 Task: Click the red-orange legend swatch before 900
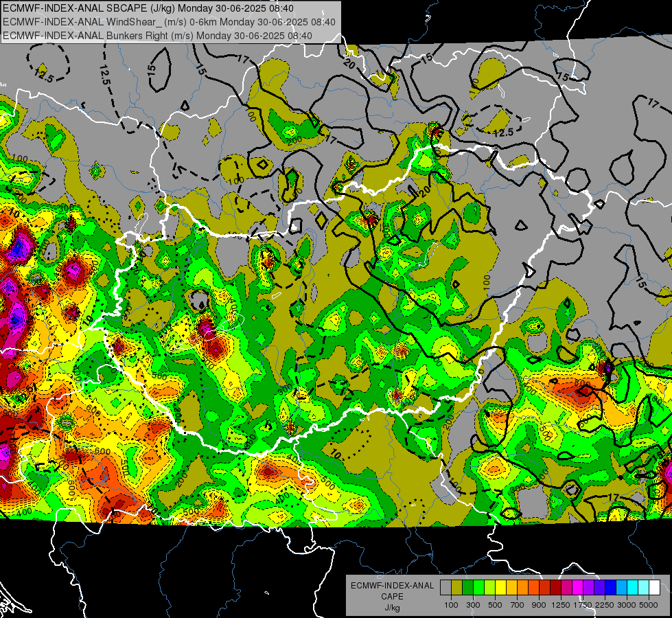pyautogui.click(x=533, y=587)
